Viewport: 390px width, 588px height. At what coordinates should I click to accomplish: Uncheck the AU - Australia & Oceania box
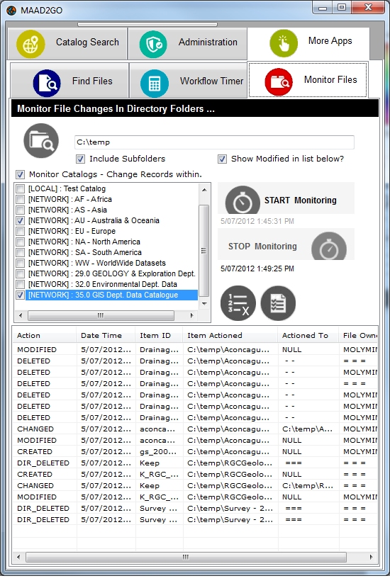[x=21, y=220]
